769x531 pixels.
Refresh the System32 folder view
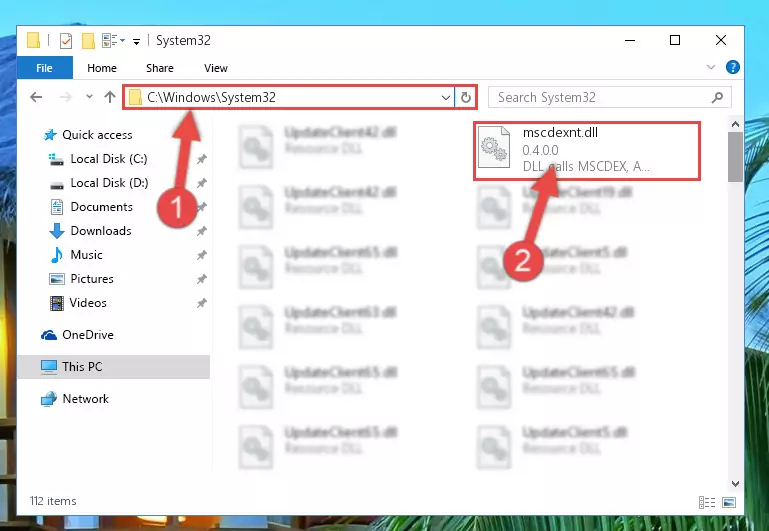(465, 98)
